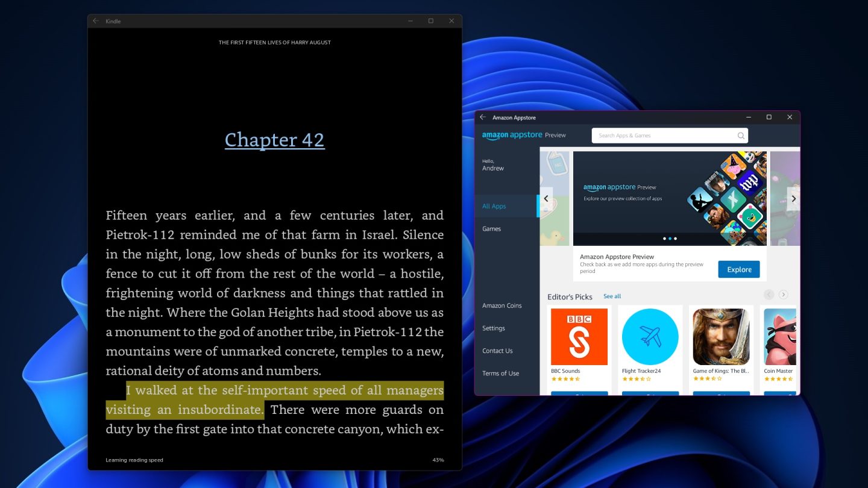Viewport: 868px width, 488px height.
Task: Click the Explore button
Action: click(x=739, y=269)
